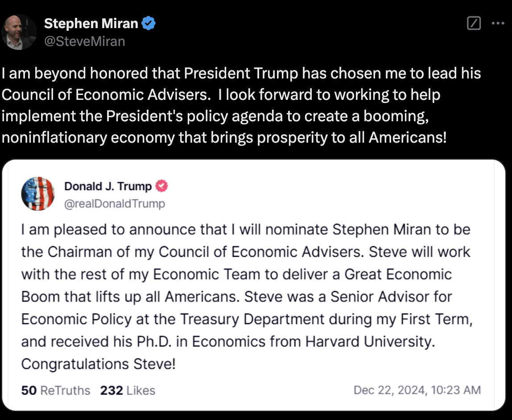Click the "Congratulations Steve!" line
The width and height of the screenshot is (512, 420).
pyautogui.click(x=98, y=364)
